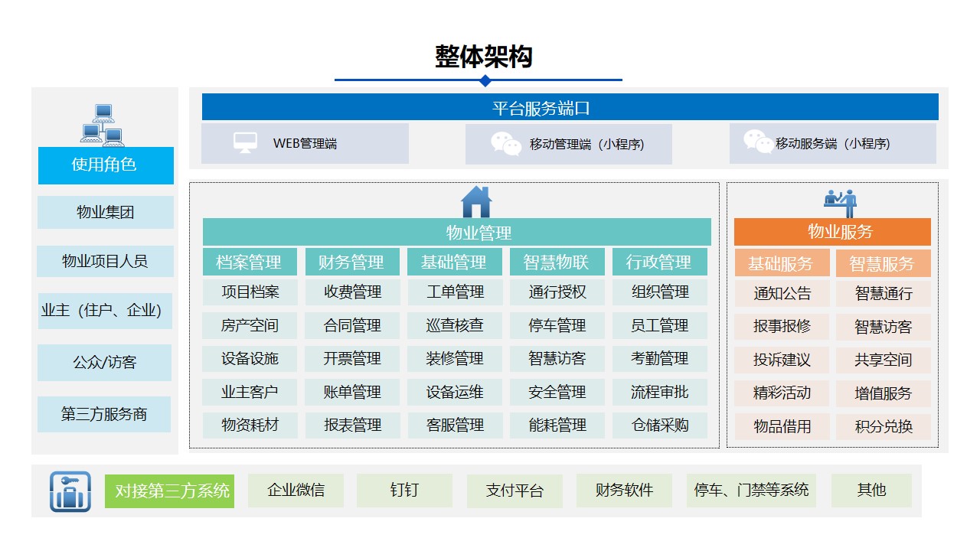
Task: Click the 账单管理 cell
Action: 352,393
